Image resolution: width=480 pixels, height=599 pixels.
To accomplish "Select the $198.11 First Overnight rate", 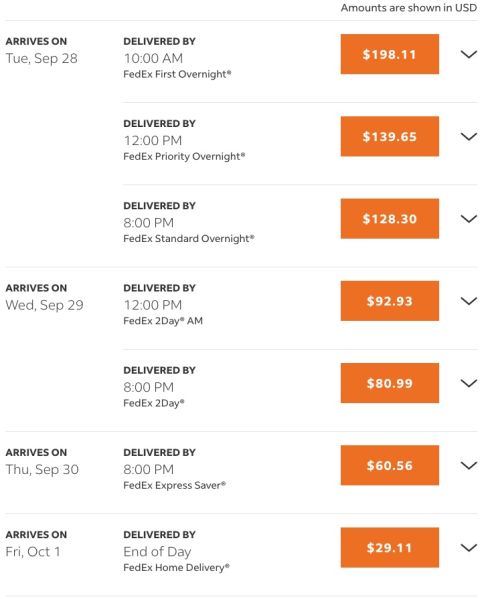I will [x=389, y=54].
